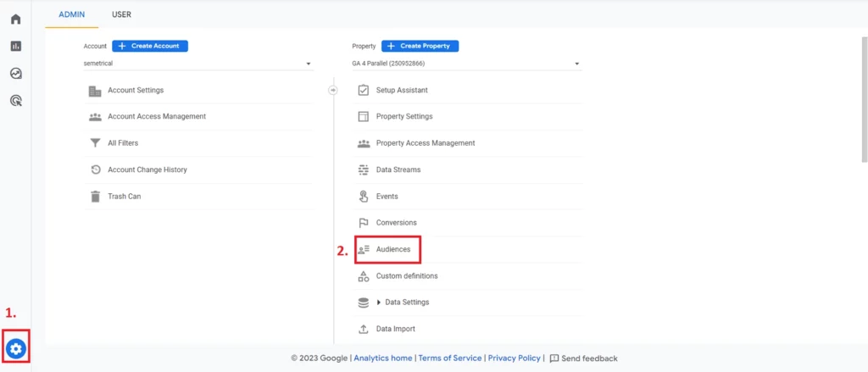Switch to the USER tab
Viewport: 868px width, 372px height.
(121, 14)
